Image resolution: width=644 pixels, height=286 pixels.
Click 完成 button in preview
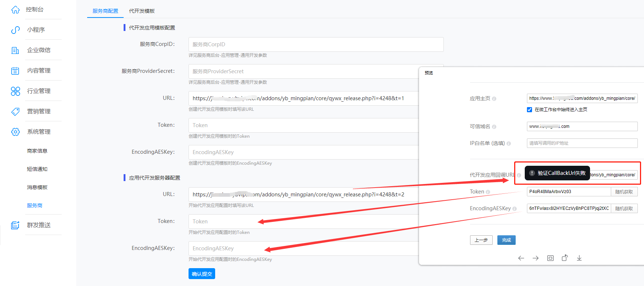point(507,240)
